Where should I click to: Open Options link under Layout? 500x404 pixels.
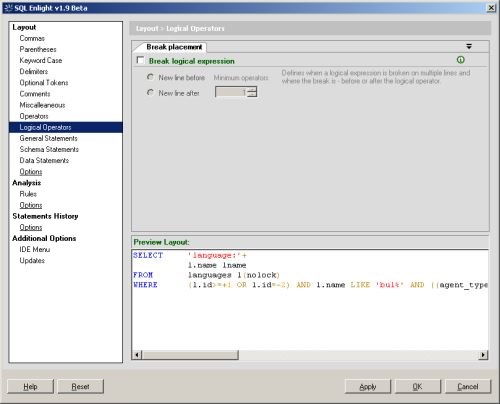31,172
